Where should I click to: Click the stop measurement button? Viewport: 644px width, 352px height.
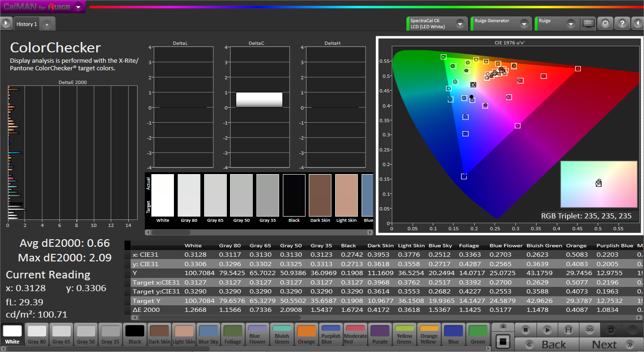click(526, 330)
